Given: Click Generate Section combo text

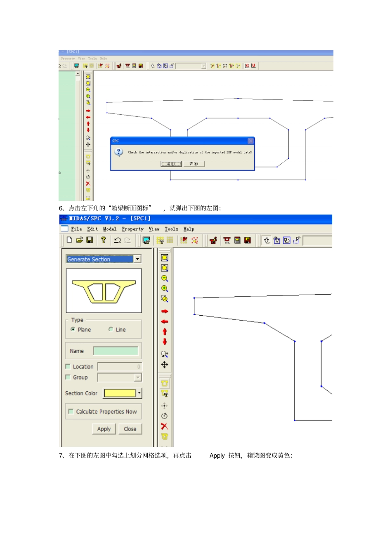Looking at the screenshot, I should [x=100, y=259].
